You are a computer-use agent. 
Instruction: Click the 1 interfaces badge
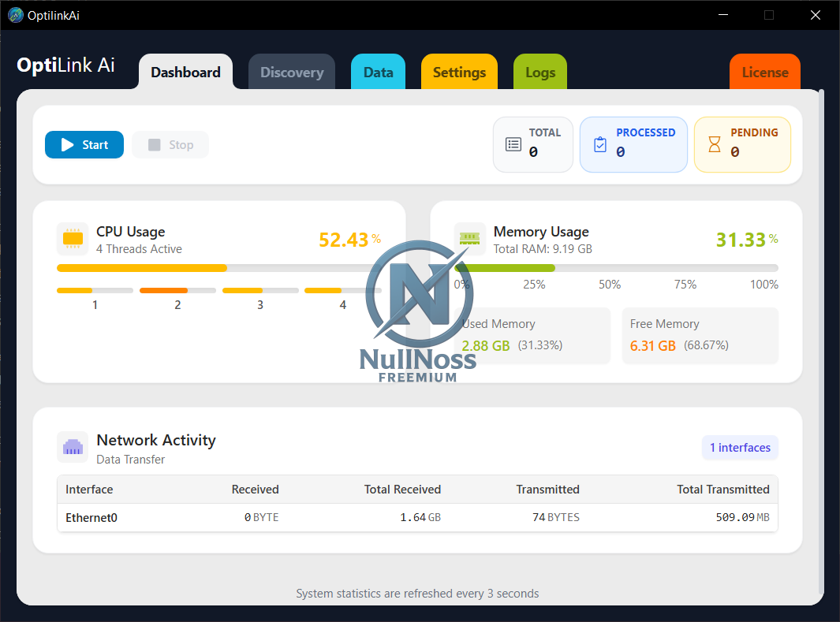(740, 448)
